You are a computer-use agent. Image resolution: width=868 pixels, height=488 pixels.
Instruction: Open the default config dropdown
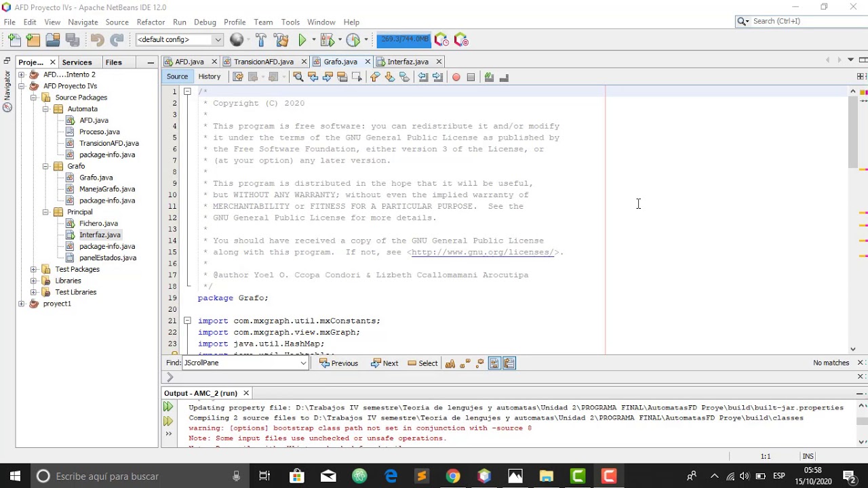[x=180, y=40]
